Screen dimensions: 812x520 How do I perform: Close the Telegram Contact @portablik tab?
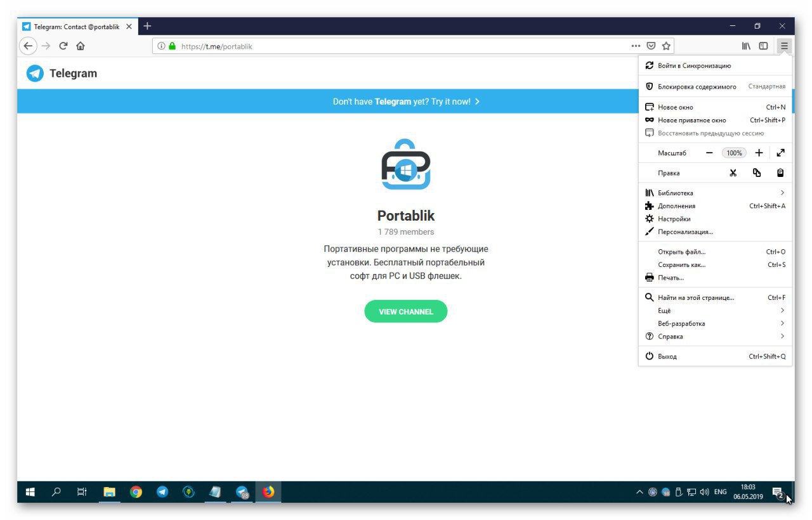click(x=129, y=27)
